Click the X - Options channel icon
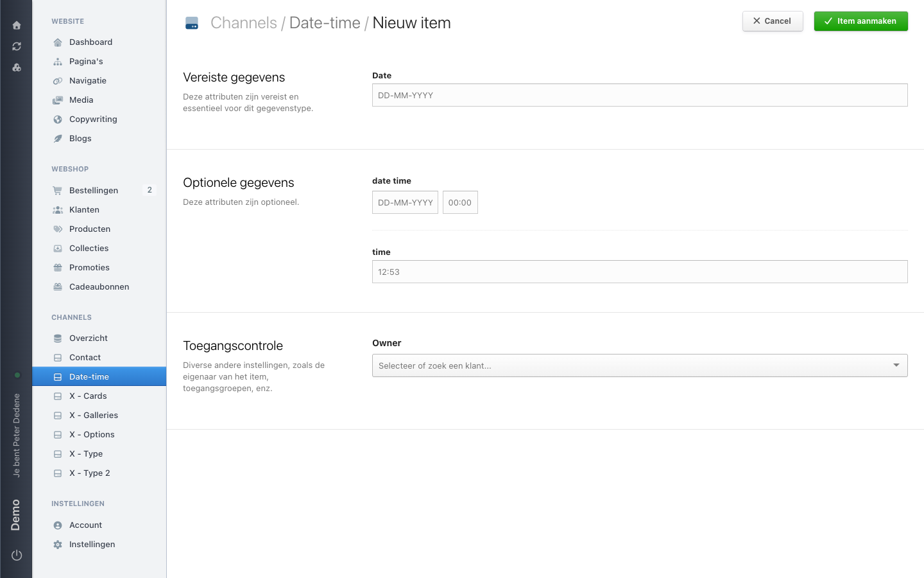Screen dimensions: 924x578 [x=58, y=435]
